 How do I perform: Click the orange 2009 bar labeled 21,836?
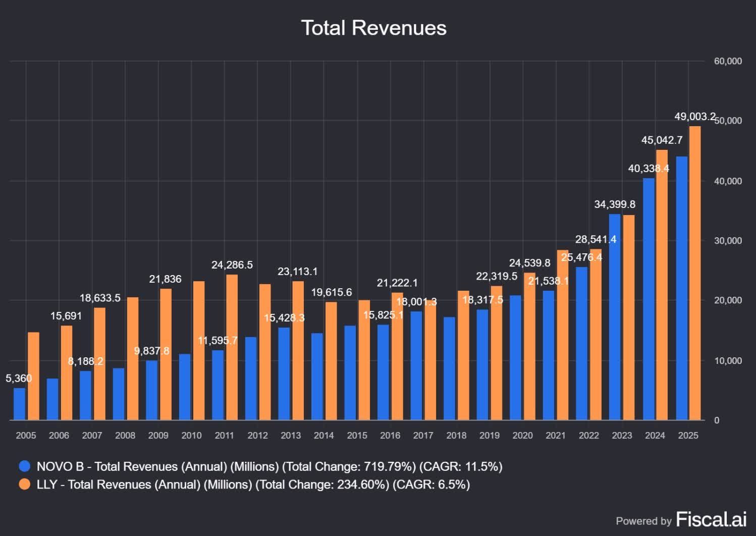166,354
